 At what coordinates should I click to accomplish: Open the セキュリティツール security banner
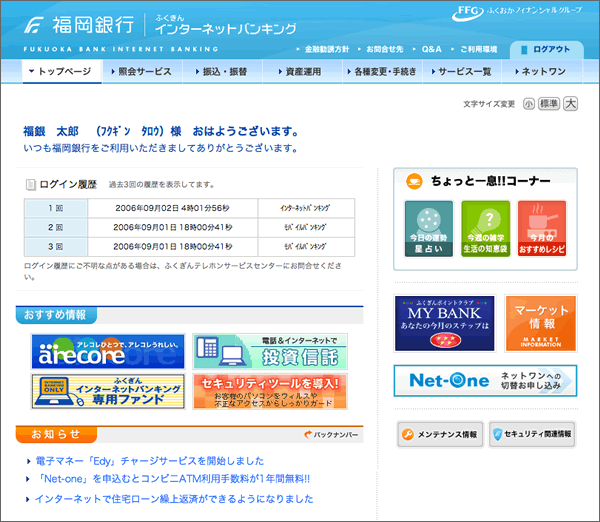point(270,392)
